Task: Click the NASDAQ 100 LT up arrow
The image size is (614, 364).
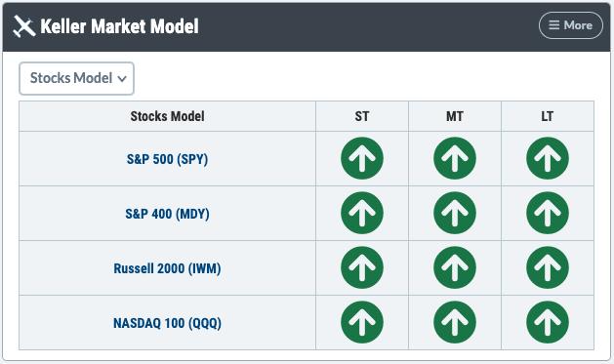Action: pyautogui.click(x=548, y=322)
